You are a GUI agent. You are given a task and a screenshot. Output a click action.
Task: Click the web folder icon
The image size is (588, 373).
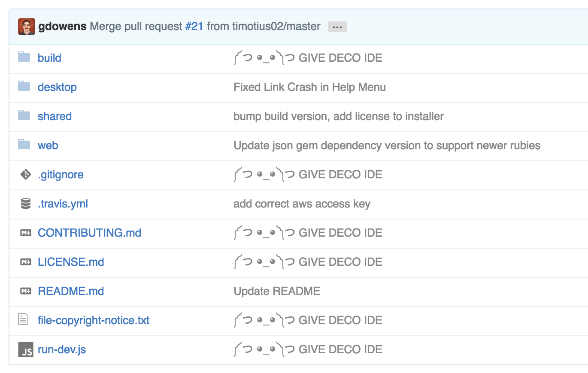click(24, 145)
